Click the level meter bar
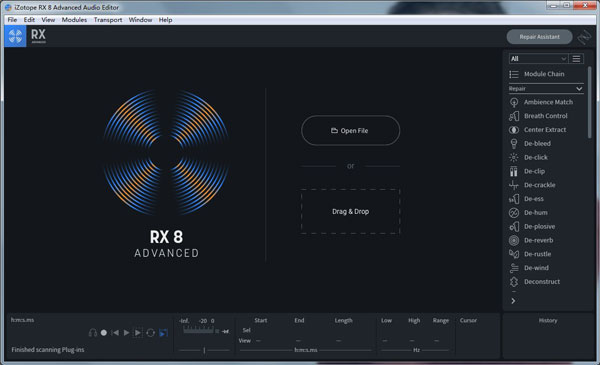The width and height of the screenshot is (600, 365). (x=198, y=330)
